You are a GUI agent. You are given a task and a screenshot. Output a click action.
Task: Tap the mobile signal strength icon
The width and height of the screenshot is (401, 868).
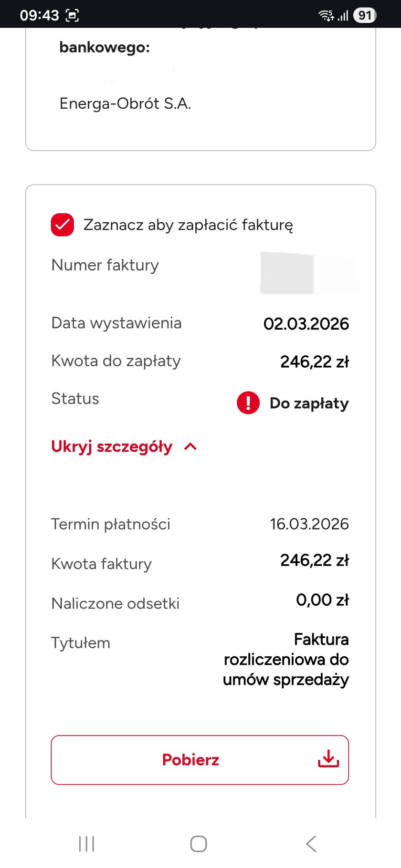[344, 15]
